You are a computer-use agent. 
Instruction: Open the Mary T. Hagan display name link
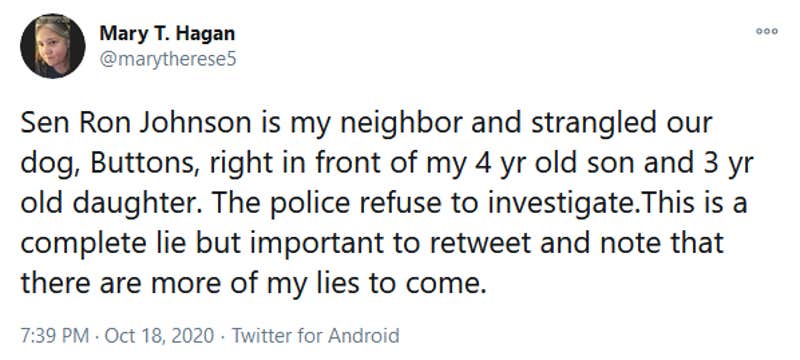click(x=167, y=34)
